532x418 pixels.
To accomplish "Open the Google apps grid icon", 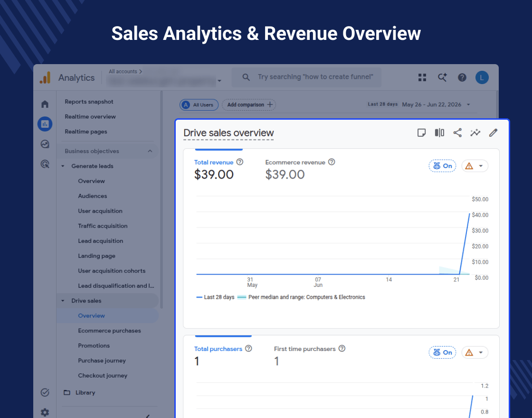I will tap(422, 78).
